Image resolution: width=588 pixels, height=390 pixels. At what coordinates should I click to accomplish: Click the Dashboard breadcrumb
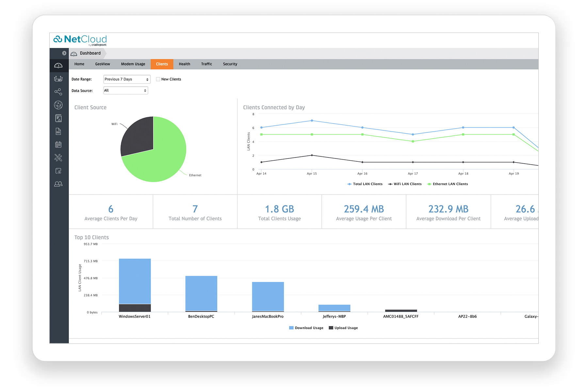pyautogui.click(x=90, y=53)
